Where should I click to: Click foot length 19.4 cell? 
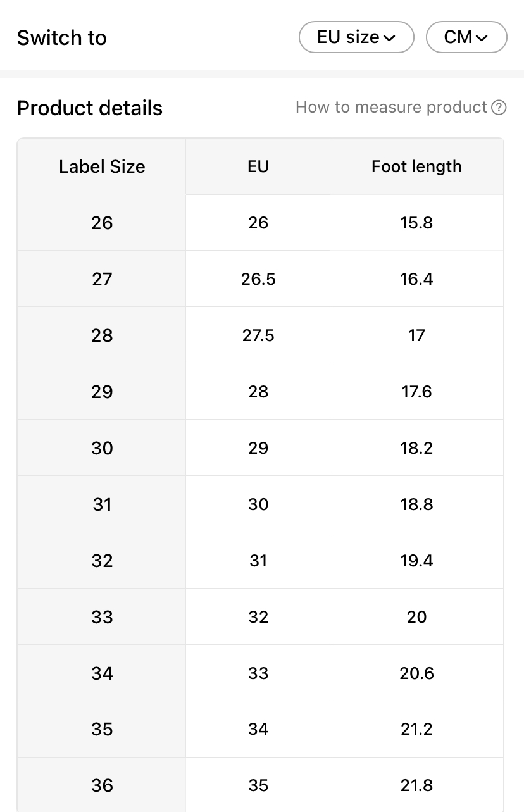click(x=416, y=561)
